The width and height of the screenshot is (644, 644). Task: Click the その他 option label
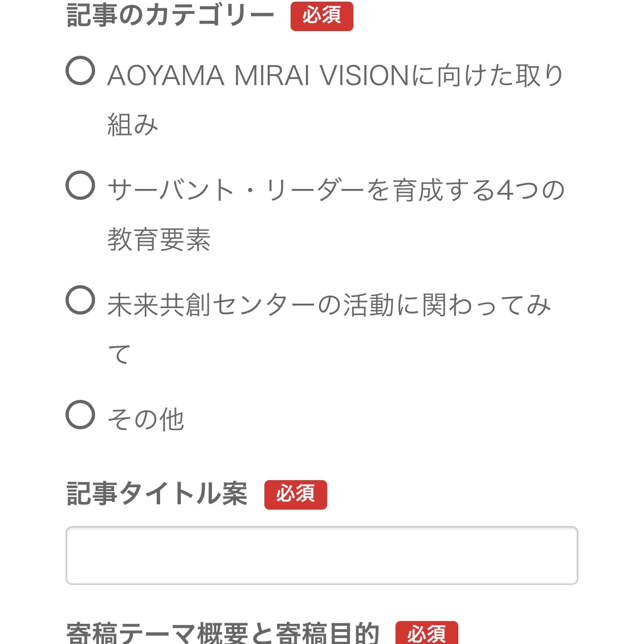tap(146, 420)
